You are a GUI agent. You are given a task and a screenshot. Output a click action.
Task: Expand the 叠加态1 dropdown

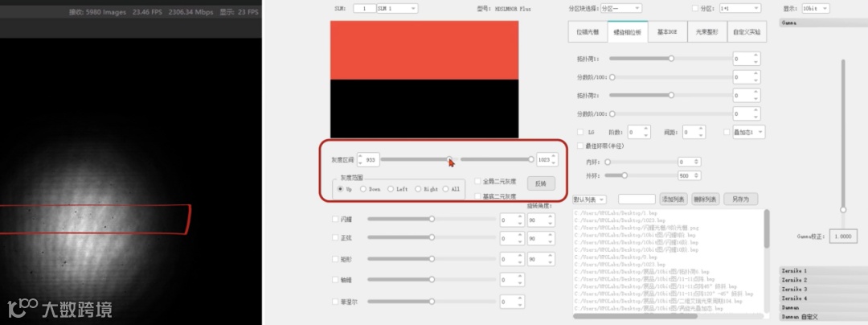[x=748, y=132]
